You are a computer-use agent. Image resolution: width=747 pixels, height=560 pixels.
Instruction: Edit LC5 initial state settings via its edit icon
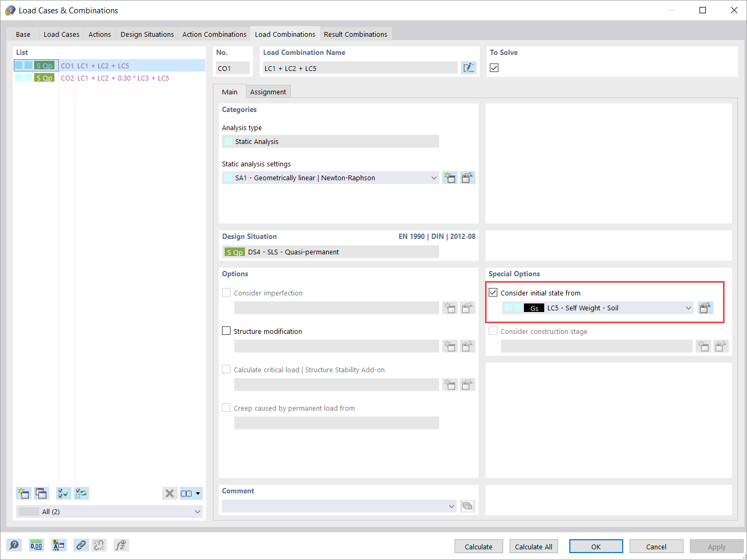click(705, 308)
